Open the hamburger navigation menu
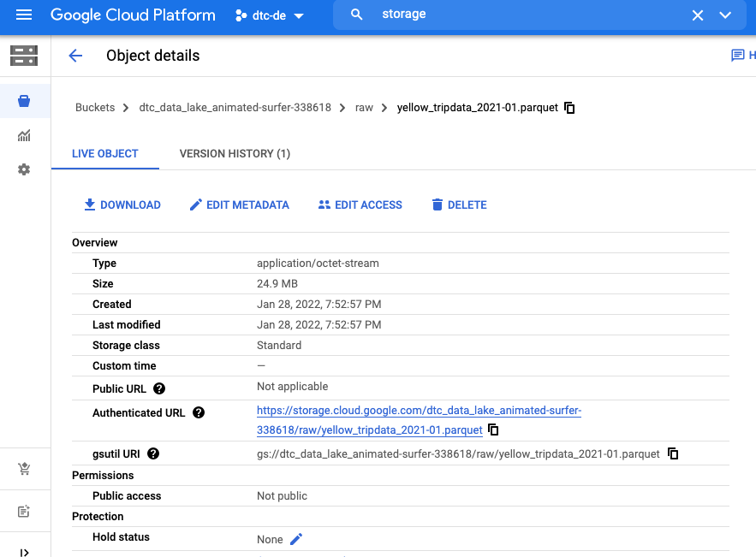This screenshot has width=756, height=557. pyautogui.click(x=24, y=15)
